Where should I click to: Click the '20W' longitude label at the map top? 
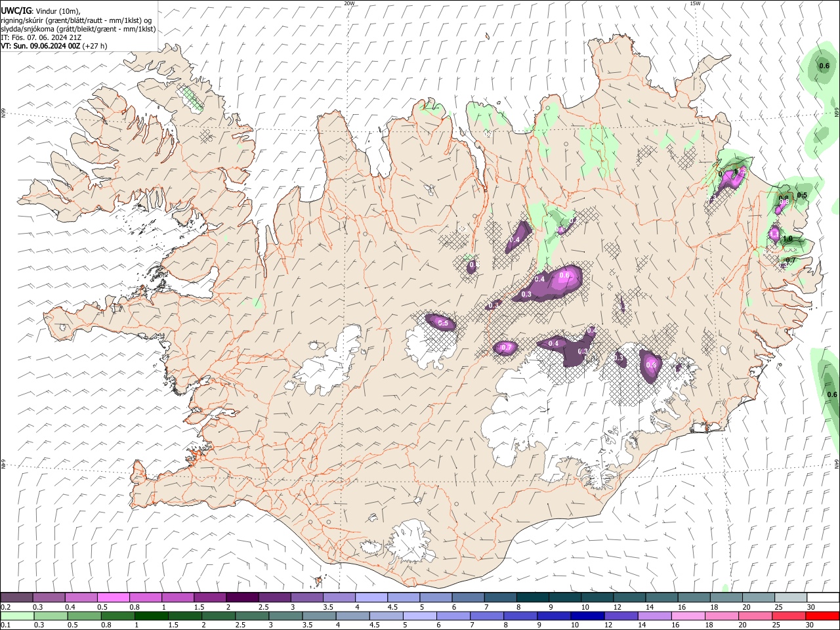click(x=349, y=3)
